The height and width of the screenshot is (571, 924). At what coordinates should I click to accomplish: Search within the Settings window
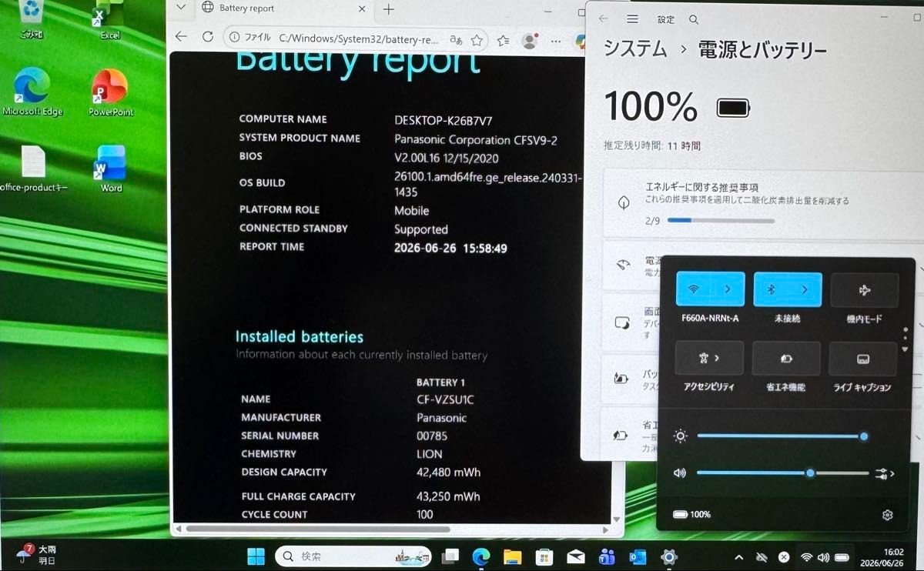694,19
